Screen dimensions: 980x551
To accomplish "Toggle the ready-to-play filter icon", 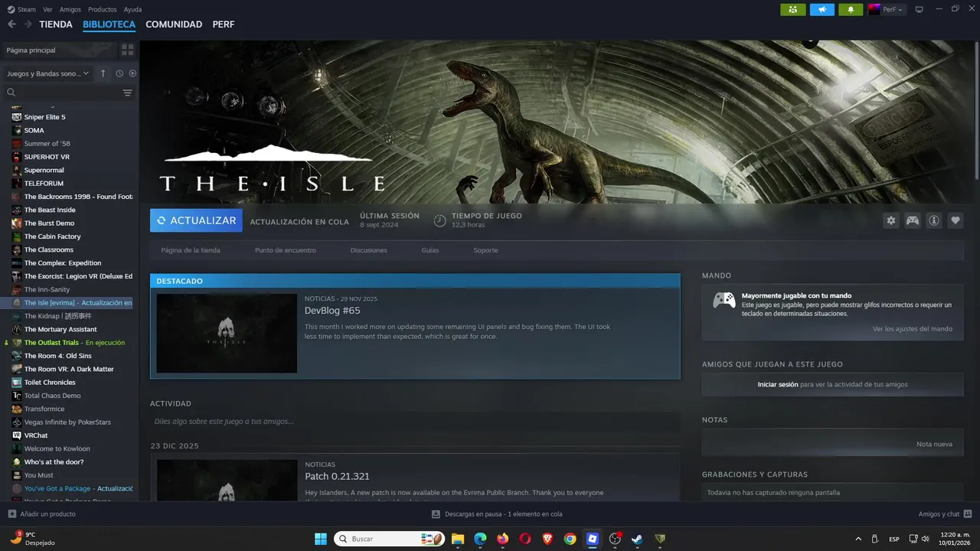I will pyautogui.click(x=132, y=73).
